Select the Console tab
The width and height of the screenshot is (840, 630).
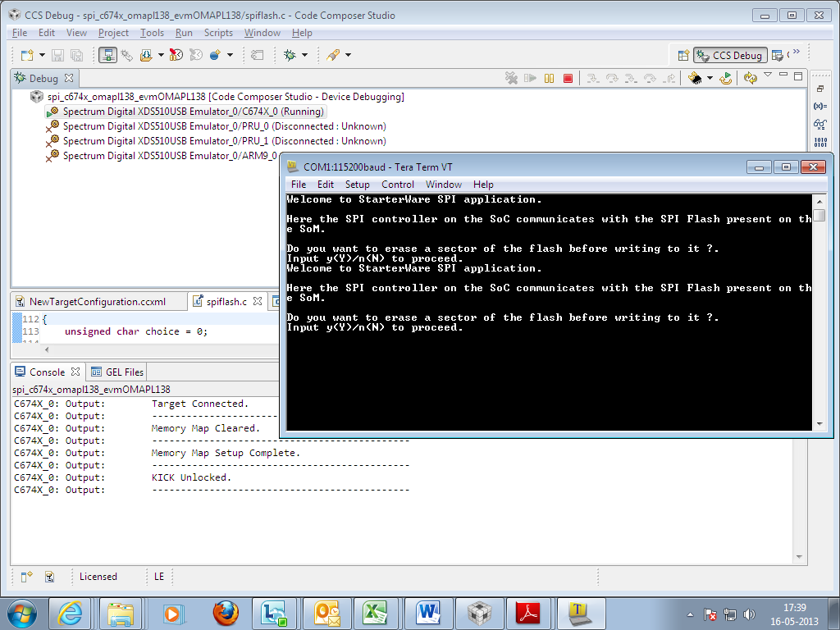[x=47, y=372]
